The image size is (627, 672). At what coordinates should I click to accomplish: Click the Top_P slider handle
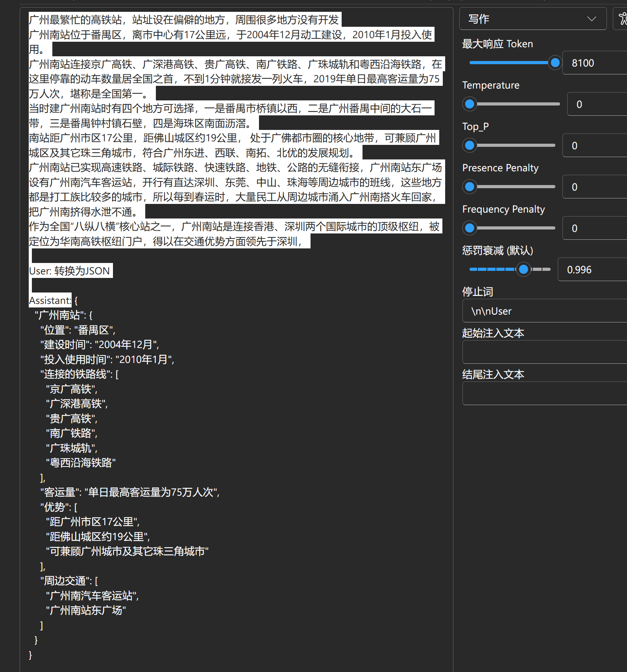(470, 145)
